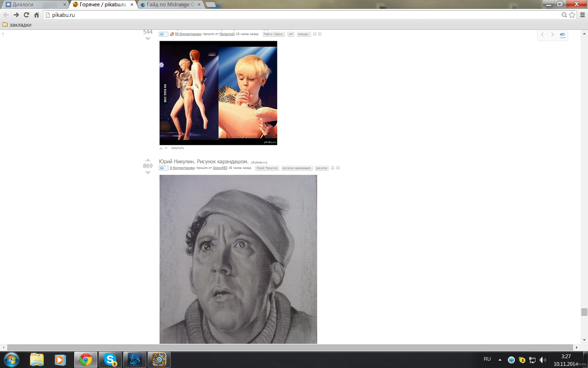Screen dimensions: 588x368
Task: Jump to the next post arrow
Action: [552, 35]
